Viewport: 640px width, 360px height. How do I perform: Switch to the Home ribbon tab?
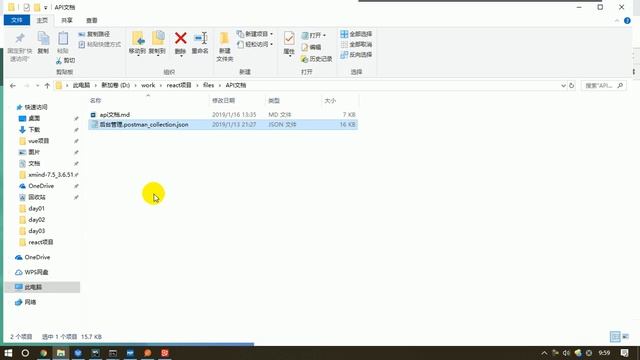[x=42, y=20]
